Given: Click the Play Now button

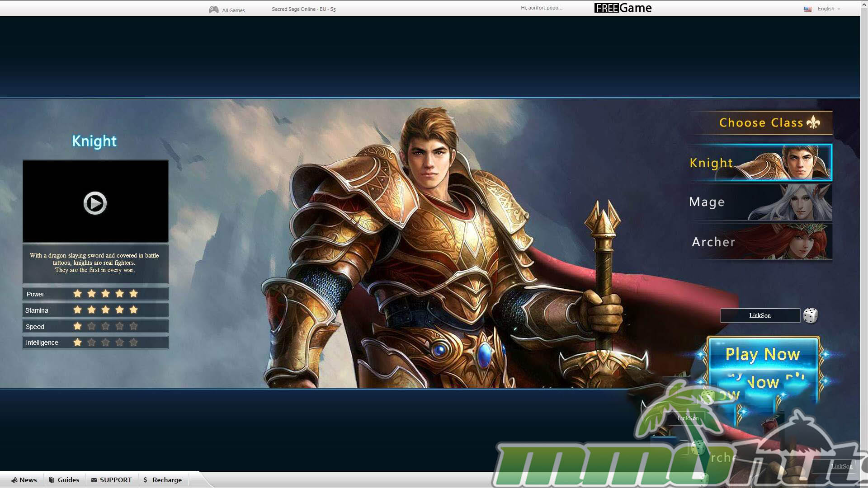Looking at the screenshot, I should click(x=763, y=354).
